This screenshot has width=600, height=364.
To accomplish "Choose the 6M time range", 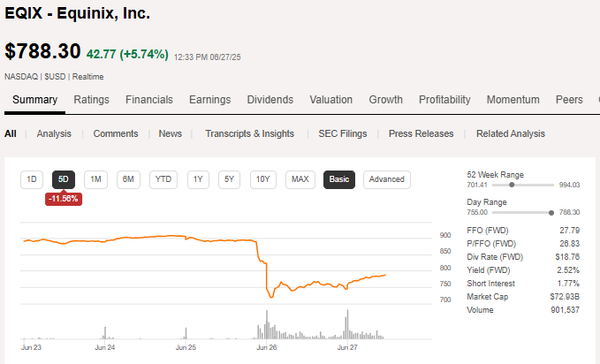I will pyautogui.click(x=129, y=179).
